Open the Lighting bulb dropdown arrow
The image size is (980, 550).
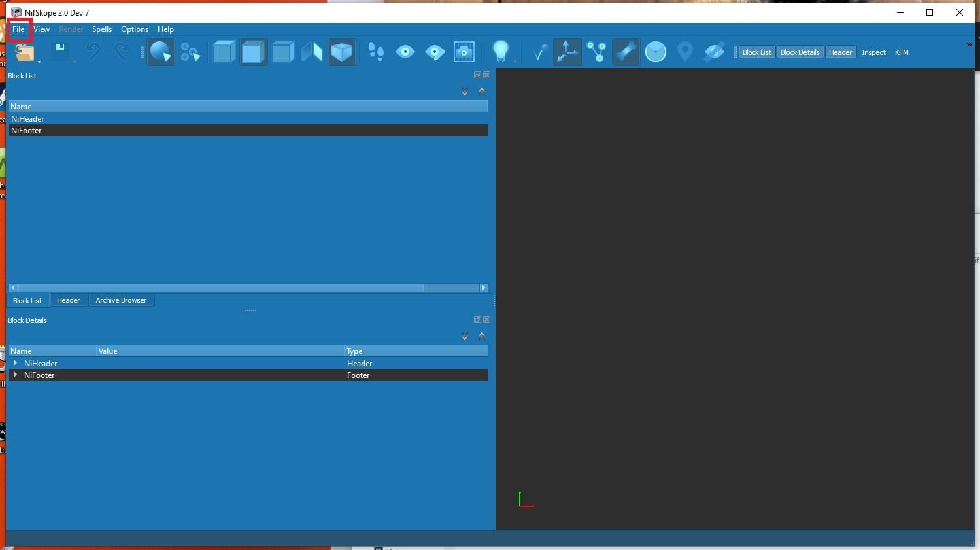(x=515, y=61)
